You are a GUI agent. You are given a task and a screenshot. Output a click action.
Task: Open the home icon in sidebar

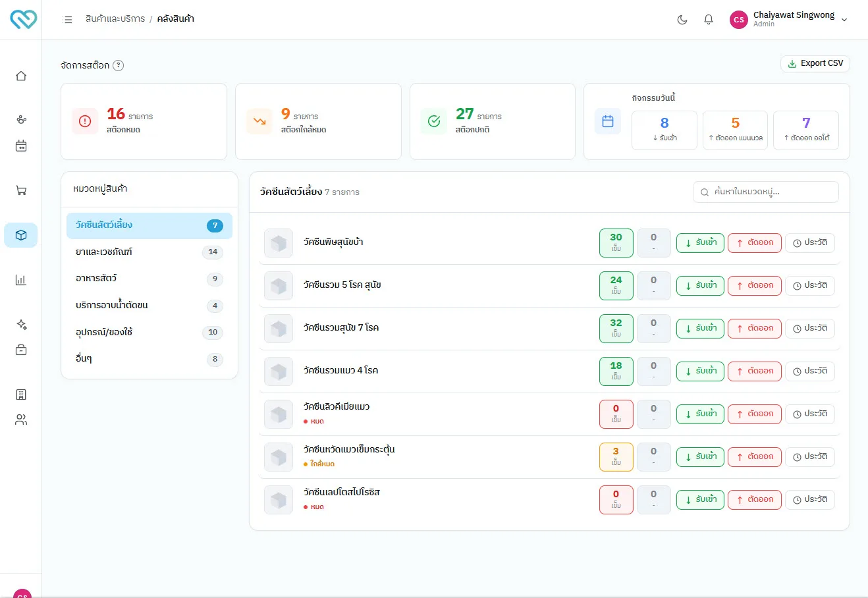point(21,76)
